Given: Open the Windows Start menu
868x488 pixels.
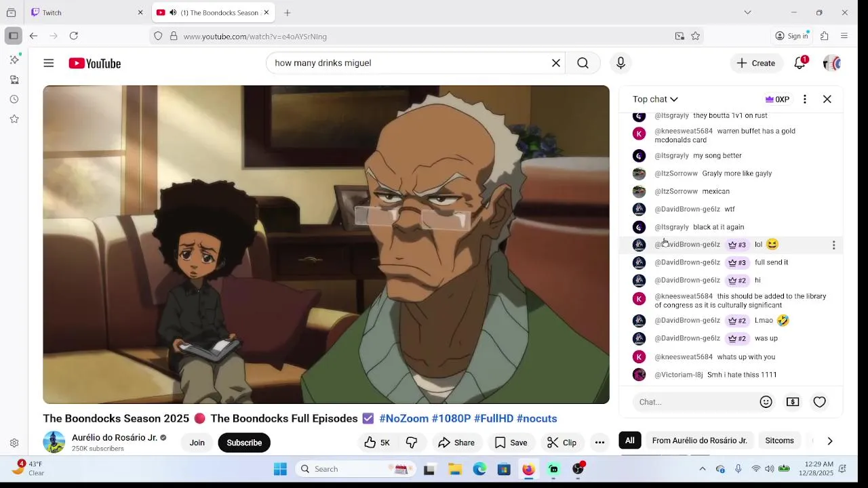Looking at the screenshot, I should click(x=280, y=469).
